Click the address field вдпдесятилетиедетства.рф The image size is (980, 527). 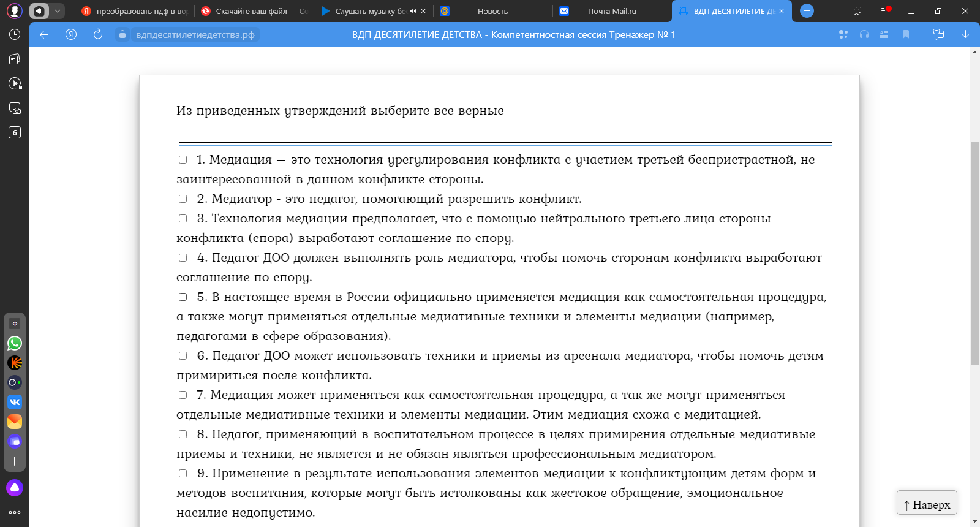195,35
